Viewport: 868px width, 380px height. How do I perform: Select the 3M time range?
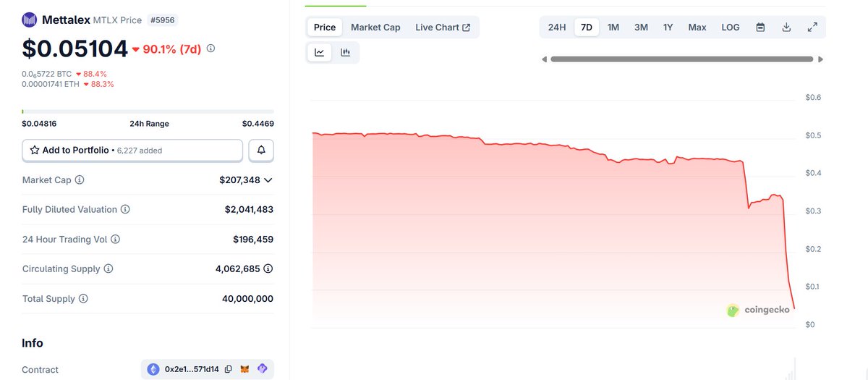[641, 28]
